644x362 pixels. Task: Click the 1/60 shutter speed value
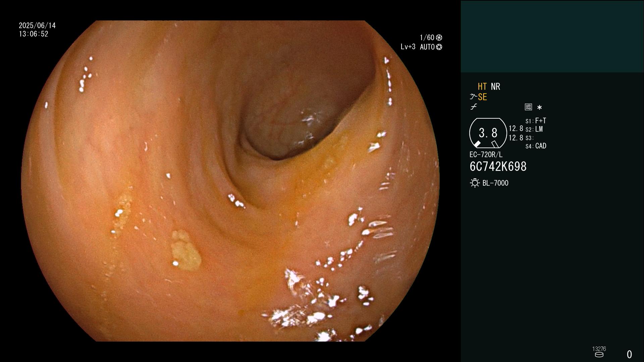click(x=427, y=38)
